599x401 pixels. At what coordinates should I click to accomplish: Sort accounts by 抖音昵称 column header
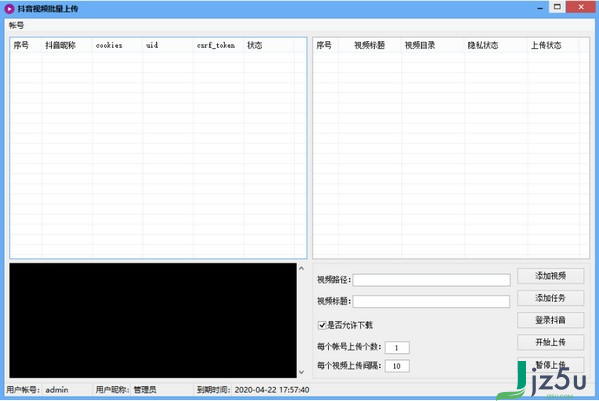(x=67, y=45)
